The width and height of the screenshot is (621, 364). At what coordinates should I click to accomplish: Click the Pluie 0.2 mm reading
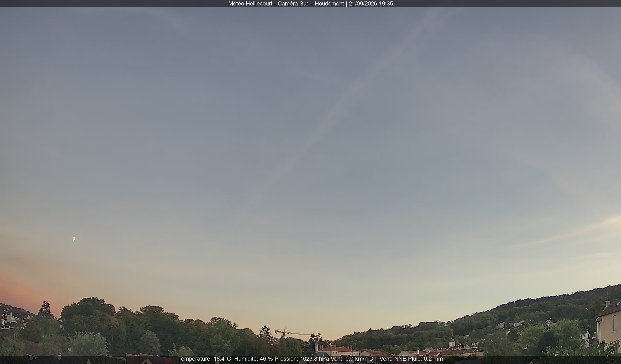tap(425, 359)
